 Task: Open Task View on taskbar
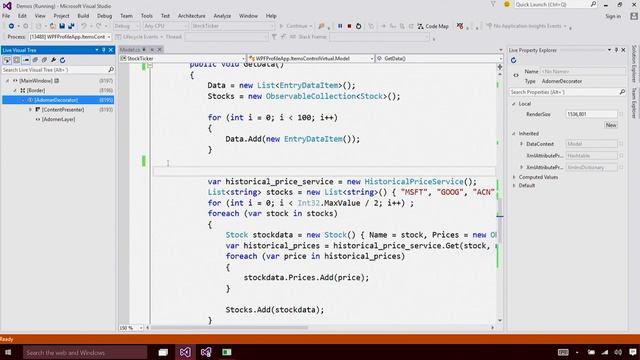coord(163,352)
